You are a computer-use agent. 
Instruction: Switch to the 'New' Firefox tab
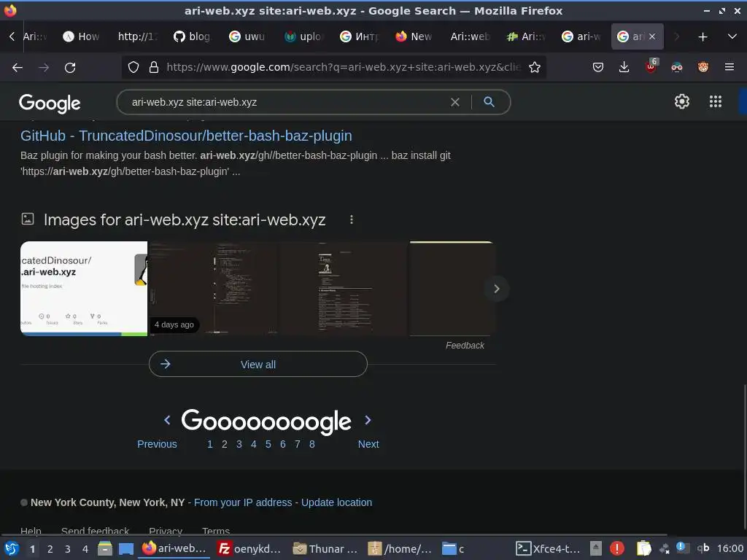[x=414, y=36]
